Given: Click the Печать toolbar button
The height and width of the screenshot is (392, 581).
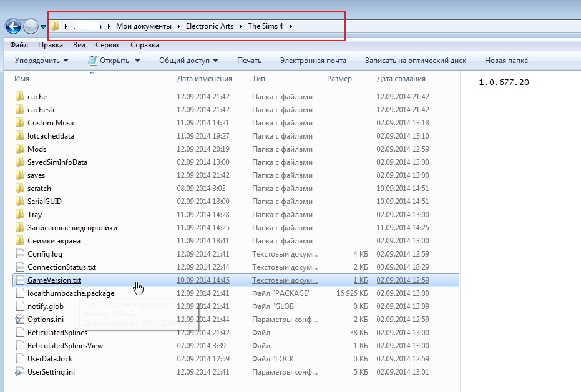Looking at the screenshot, I should pos(250,61).
